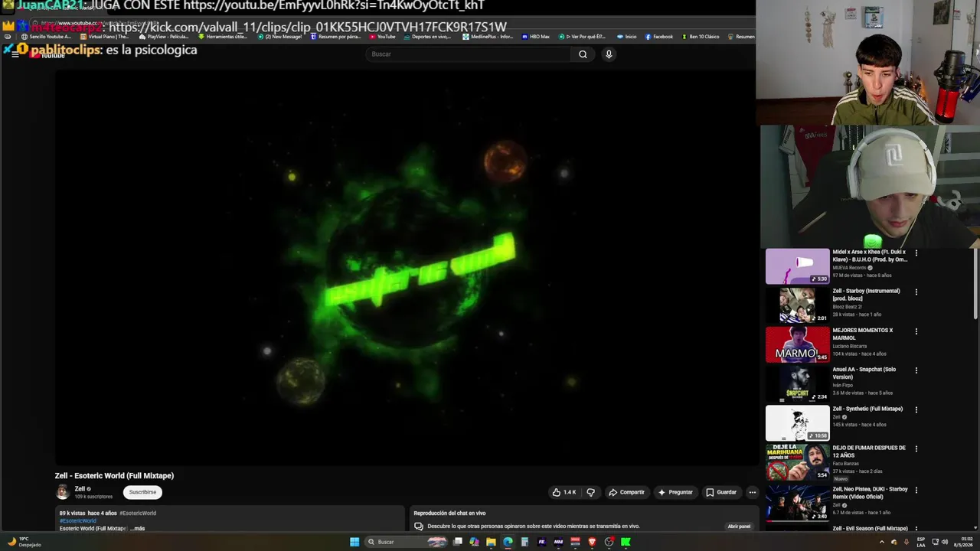The width and height of the screenshot is (980, 551).
Task: Click the Preguntar button
Action: (675, 492)
